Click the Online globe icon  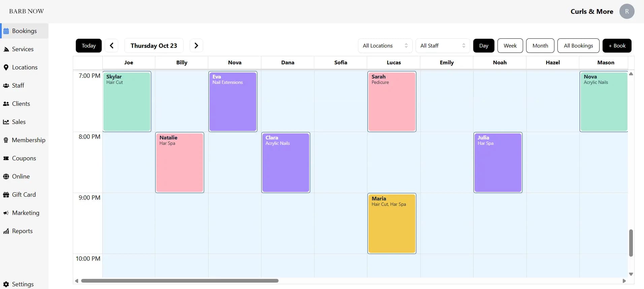6,176
